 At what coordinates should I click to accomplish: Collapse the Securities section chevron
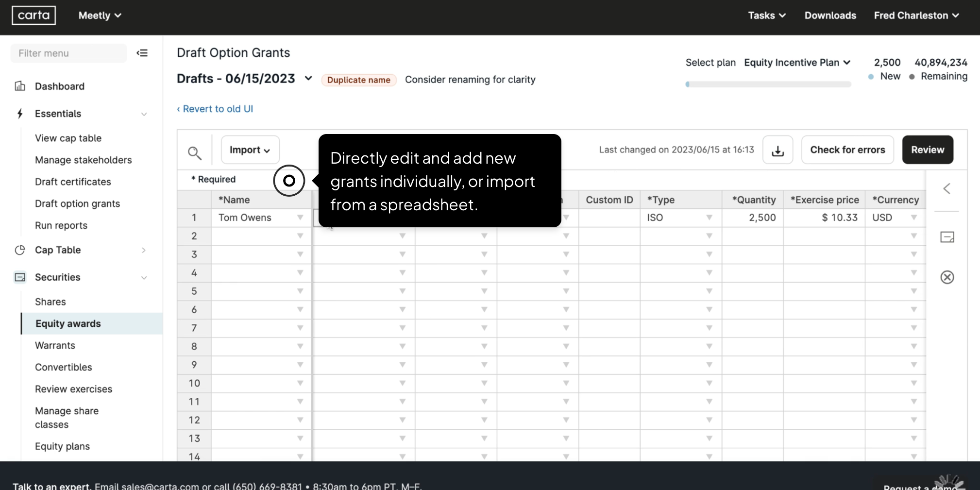(144, 278)
